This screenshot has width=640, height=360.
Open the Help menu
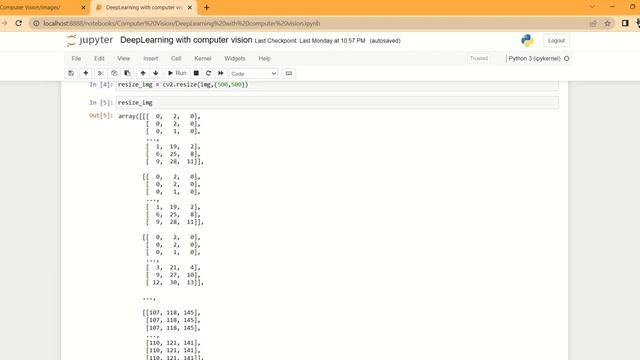(264, 58)
